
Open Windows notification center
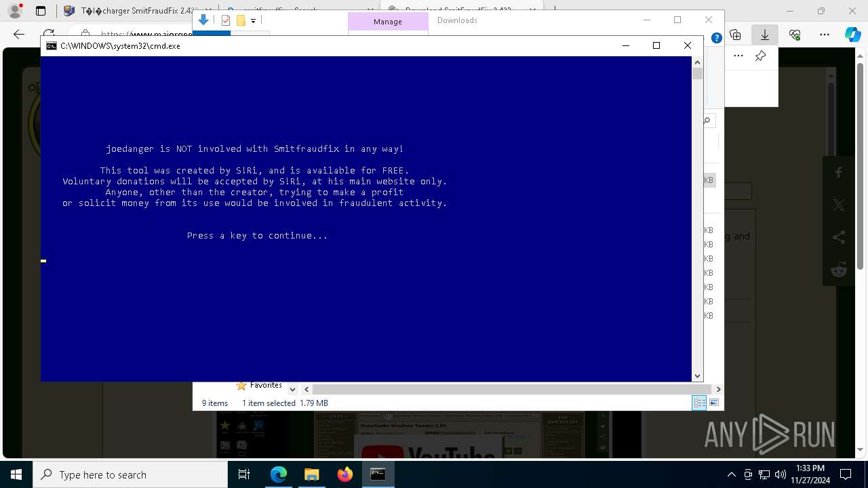846,474
